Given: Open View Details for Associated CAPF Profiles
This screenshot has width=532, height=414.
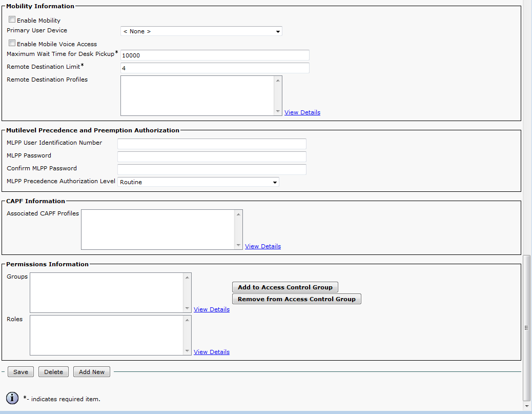Looking at the screenshot, I should (262, 246).
